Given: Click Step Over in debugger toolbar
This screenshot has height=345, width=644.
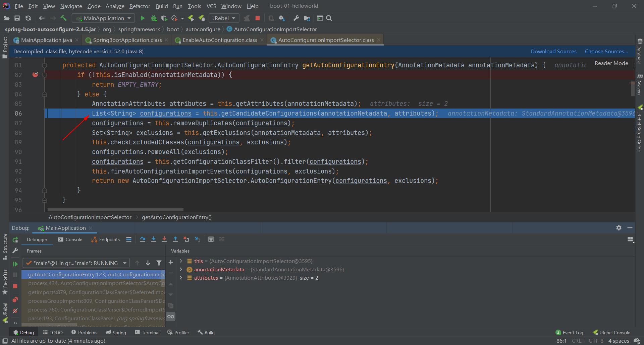Looking at the screenshot, I should tap(143, 239).
